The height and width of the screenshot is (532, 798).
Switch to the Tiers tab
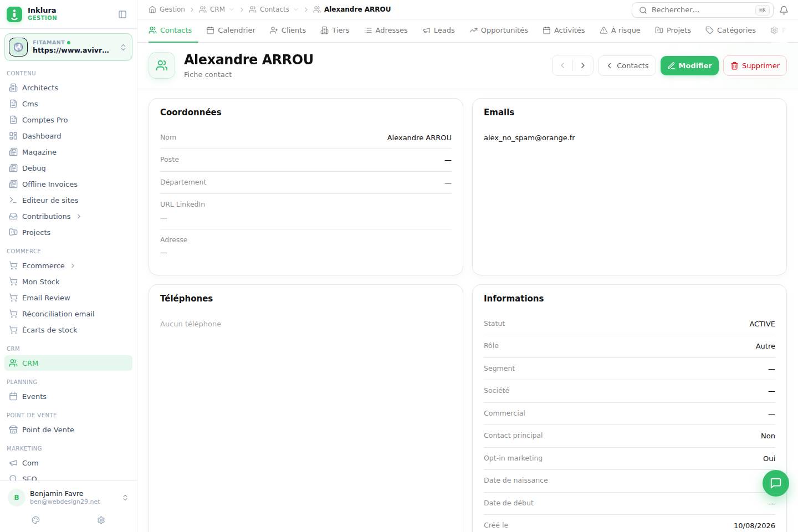pyautogui.click(x=335, y=30)
